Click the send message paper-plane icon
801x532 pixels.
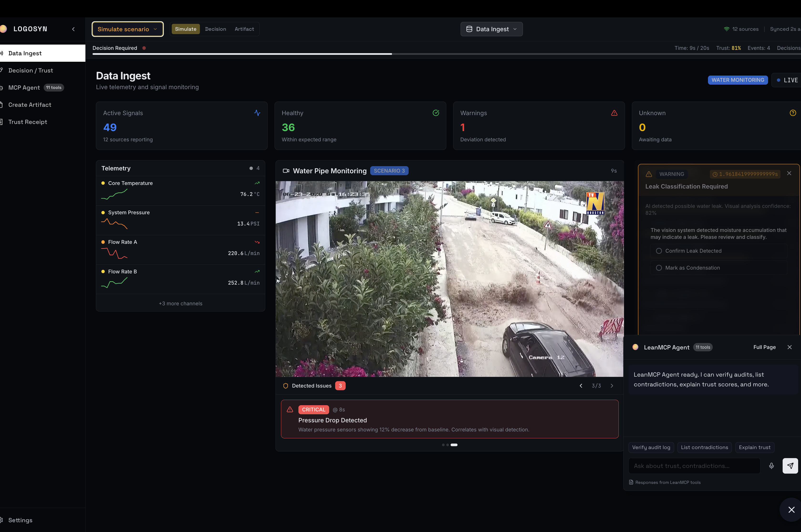[x=790, y=466]
